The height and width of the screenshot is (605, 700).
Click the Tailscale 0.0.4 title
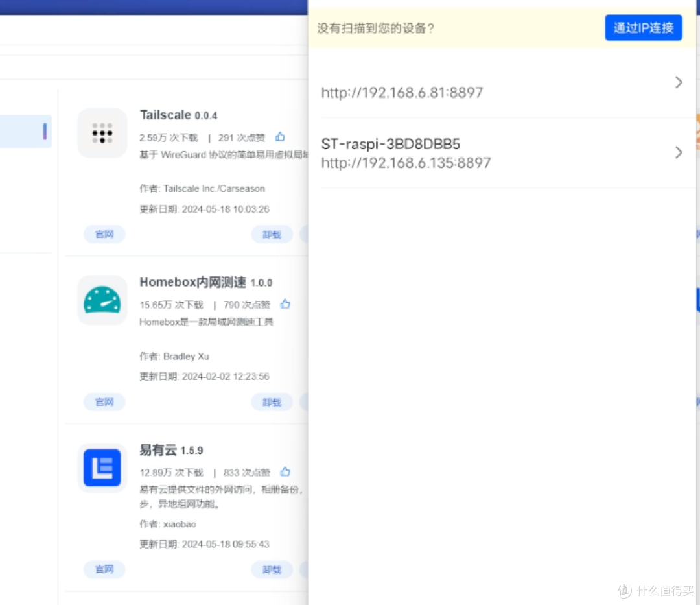point(179,115)
